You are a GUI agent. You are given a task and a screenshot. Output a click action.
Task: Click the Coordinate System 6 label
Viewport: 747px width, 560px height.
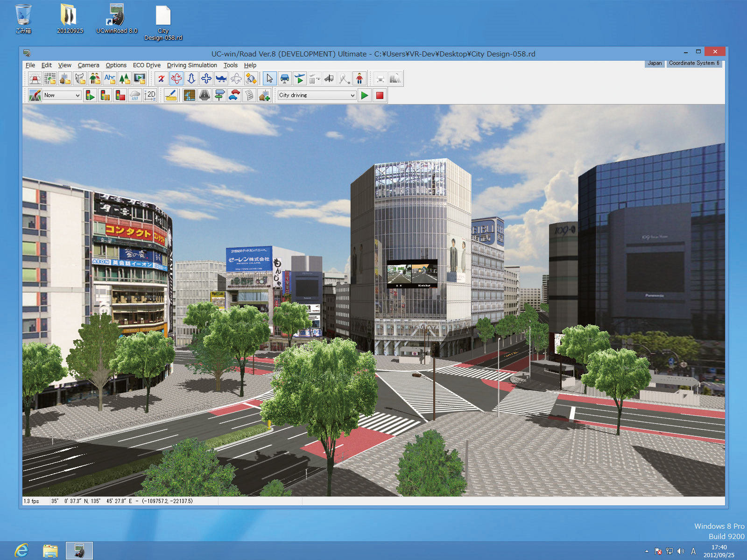tap(694, 63)
